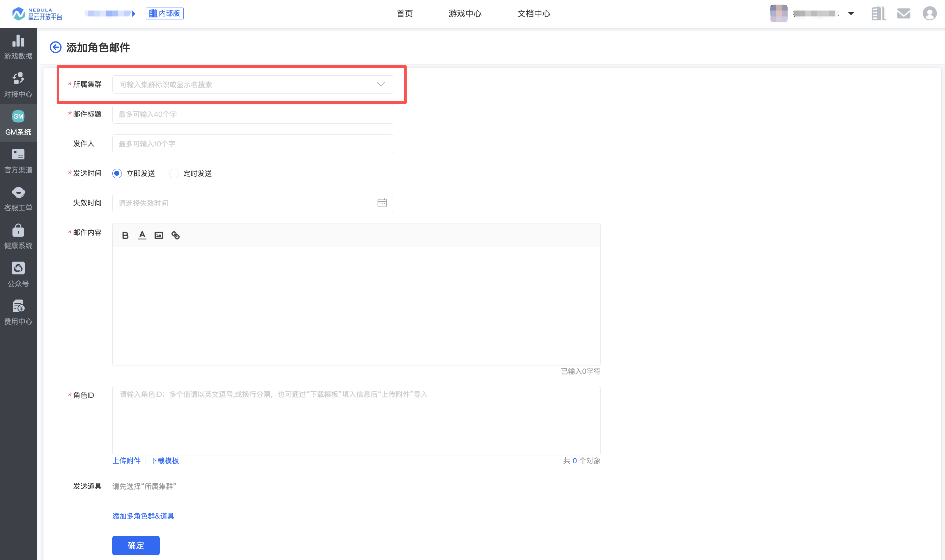Open the 客服工单 sidebar section
Image resolution: width=945 pixels, height=560 pixels.
click(x=18, y=199)
